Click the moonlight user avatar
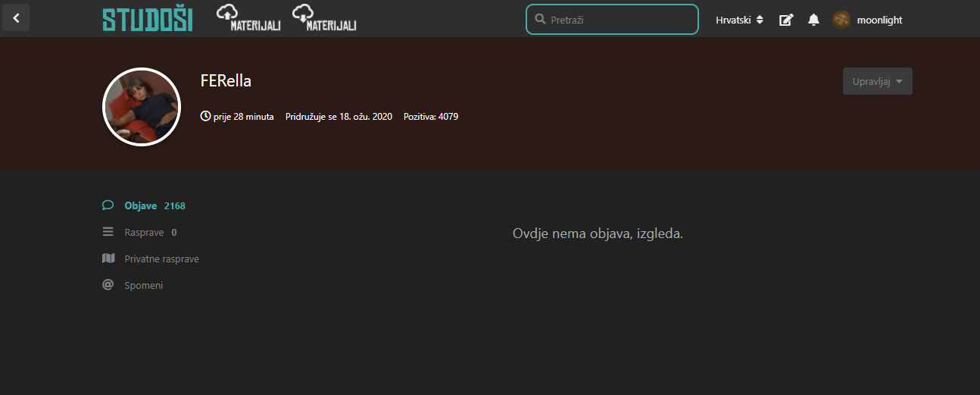The image size is (980, 395). coord(841,20)
